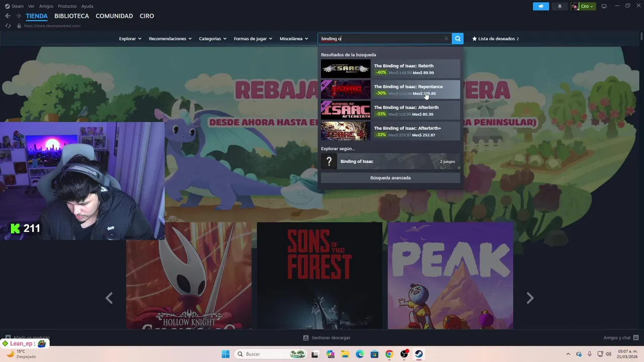
Task: Show next carousel games with right arrow
Action: 530,298
